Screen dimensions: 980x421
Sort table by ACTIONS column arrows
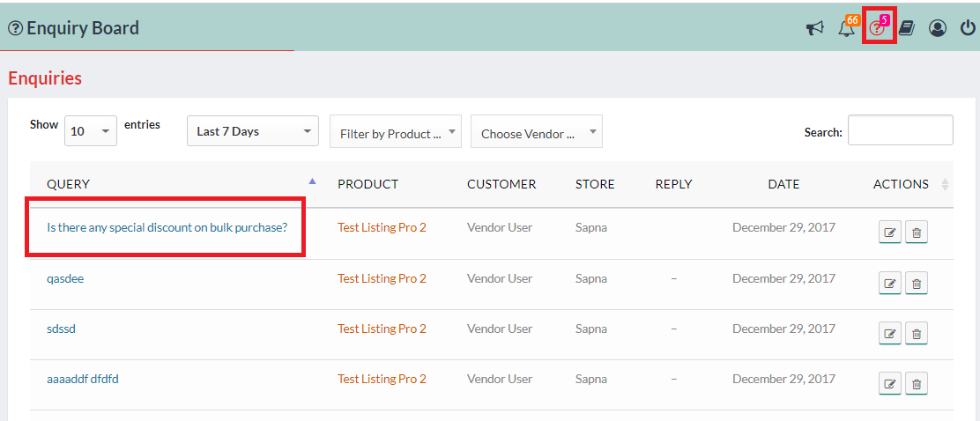[x=945, y=184]
